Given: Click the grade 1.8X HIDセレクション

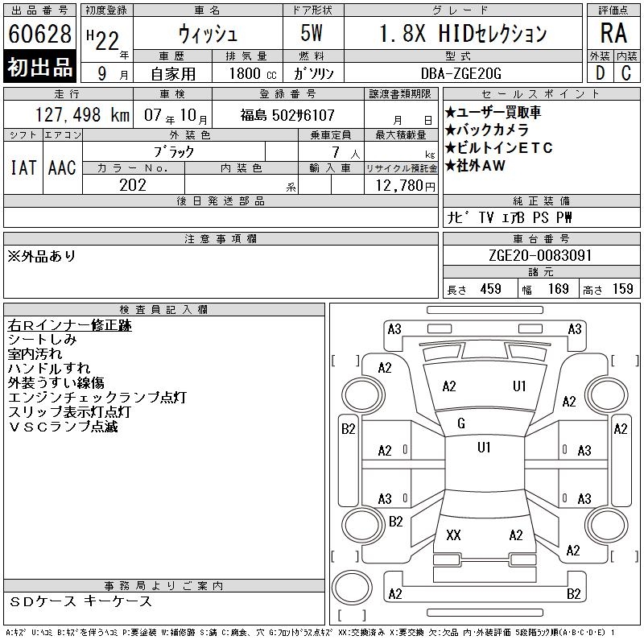Looking at the screenshot, I should (463, 33).
